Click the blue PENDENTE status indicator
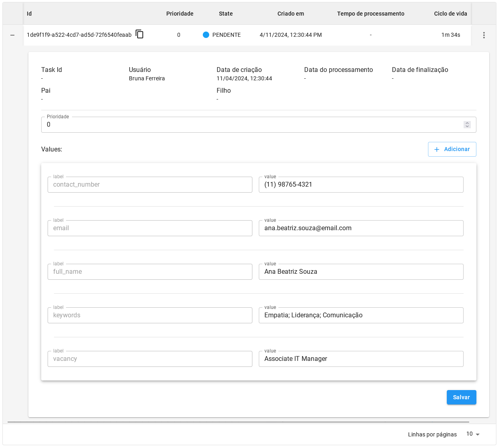The image size is (500, 448). tap(206, 35)
